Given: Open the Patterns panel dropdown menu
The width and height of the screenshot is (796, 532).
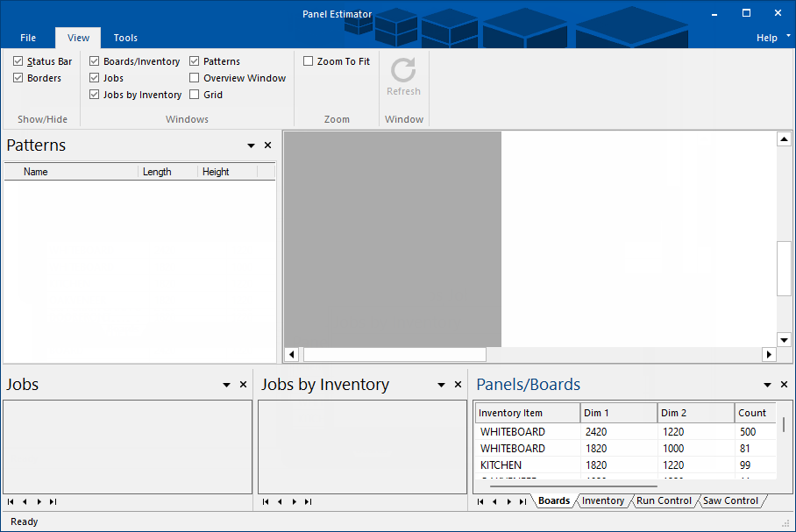Looking at the screenshot, I should tap(251, 145).
